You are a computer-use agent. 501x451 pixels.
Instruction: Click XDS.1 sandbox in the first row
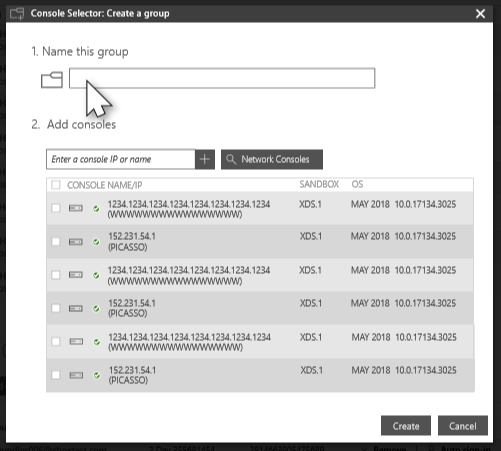point(310,204)
